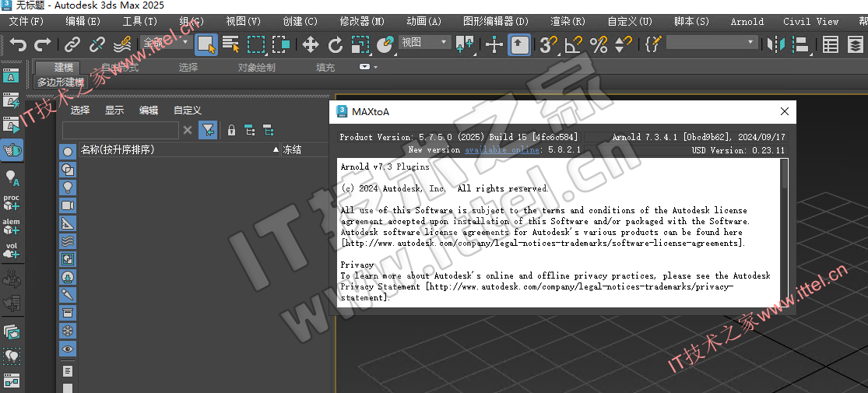Open the reference coordinate 视图 dropdown
This screenshot has height=393, width=868.
click(x=424, y=43)
